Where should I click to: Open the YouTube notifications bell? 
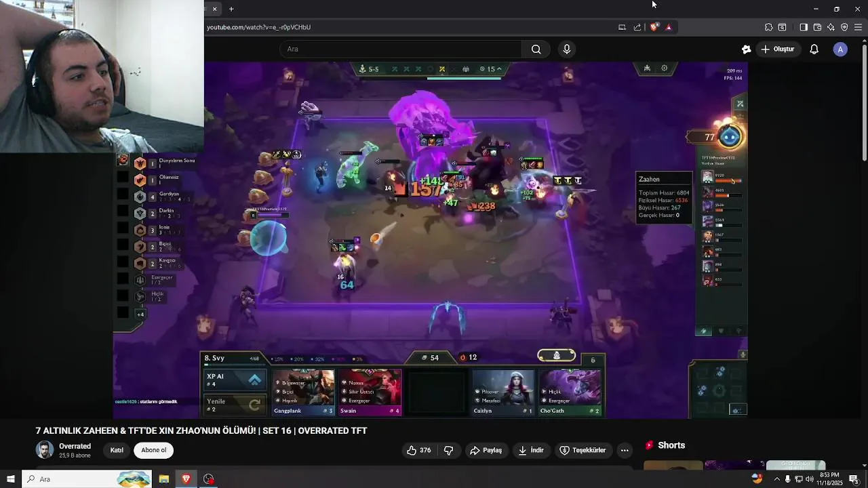pyautogui.click(x=814, y=49)
